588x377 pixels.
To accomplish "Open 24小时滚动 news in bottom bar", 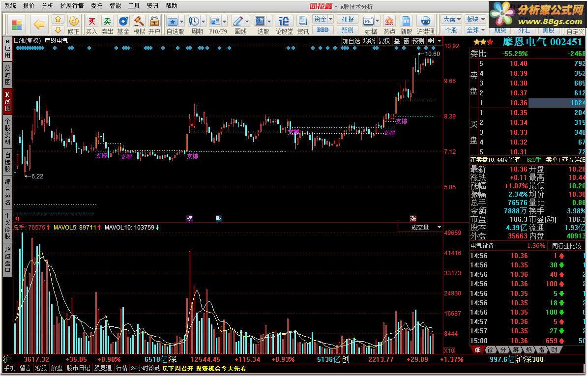I will tap(146, 368).
